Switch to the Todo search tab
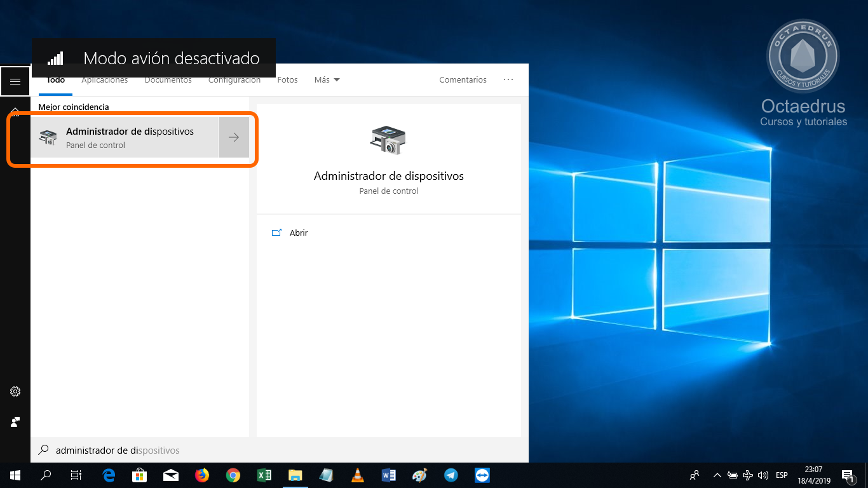Screen dimensions: 868x488 56,80
